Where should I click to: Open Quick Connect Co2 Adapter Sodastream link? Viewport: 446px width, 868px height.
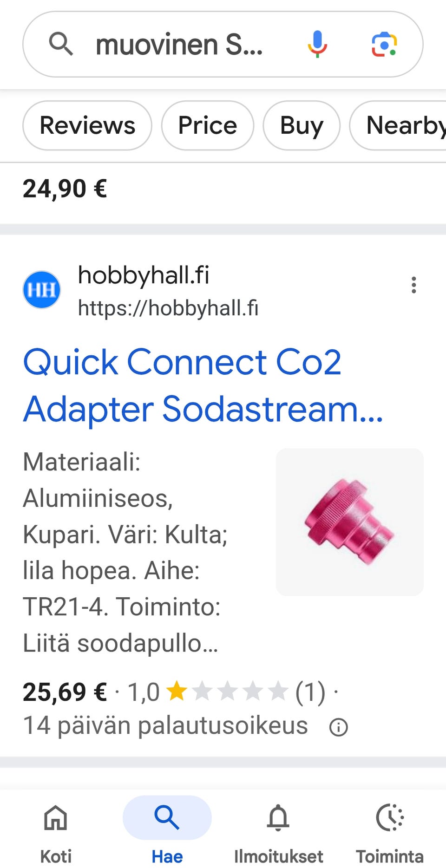pyautogui.click(x=203, y=385)
